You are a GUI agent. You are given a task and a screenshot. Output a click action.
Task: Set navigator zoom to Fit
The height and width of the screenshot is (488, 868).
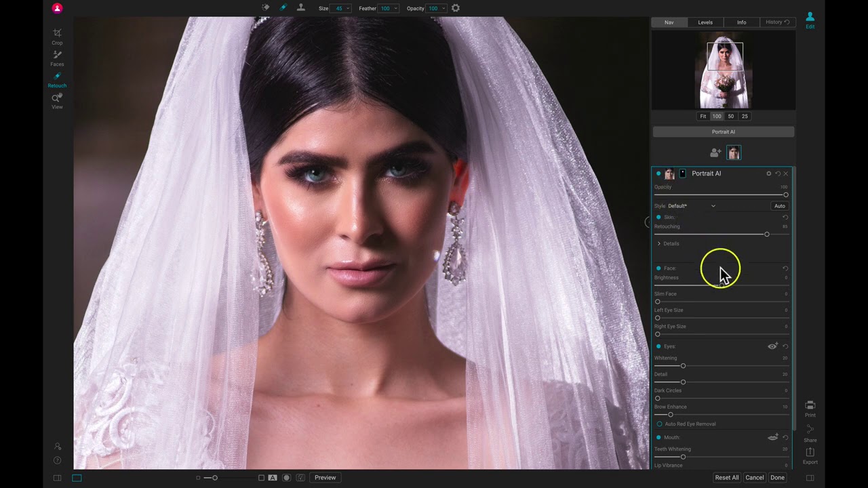coord(703,116)
